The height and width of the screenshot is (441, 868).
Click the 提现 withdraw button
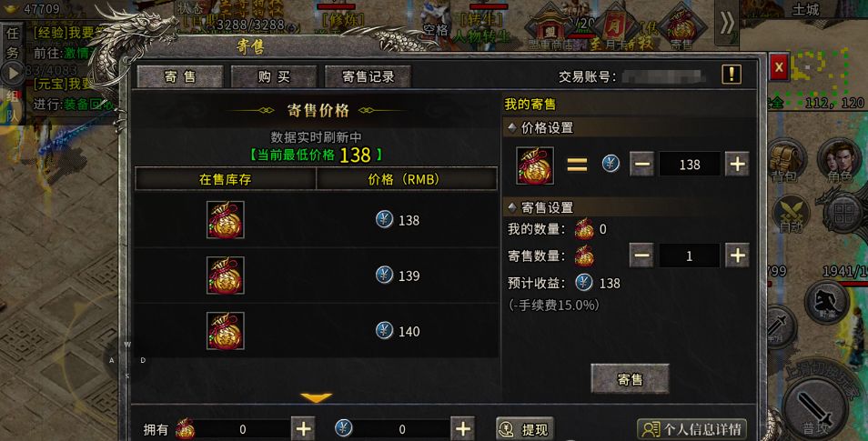(525, 429)
